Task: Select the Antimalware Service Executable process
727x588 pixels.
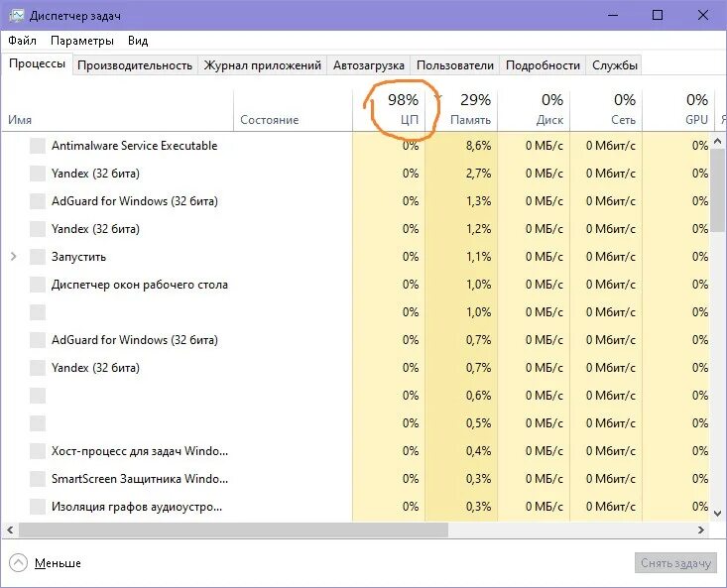Action: click(356, 146)
